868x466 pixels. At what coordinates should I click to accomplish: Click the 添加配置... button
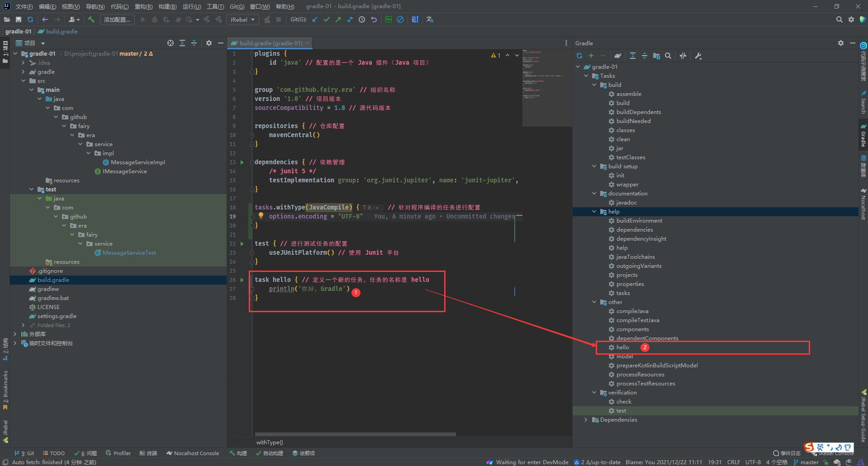(117, 19)
